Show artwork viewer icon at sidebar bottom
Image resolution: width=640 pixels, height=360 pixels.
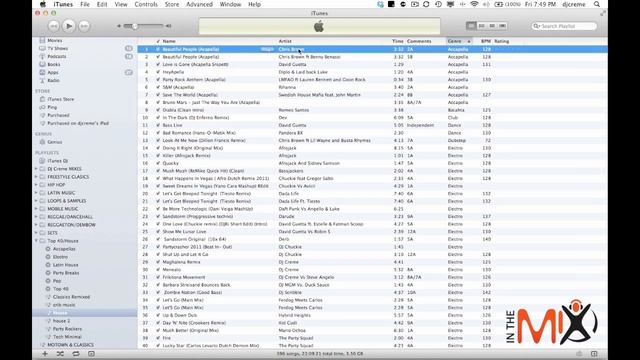91,353
